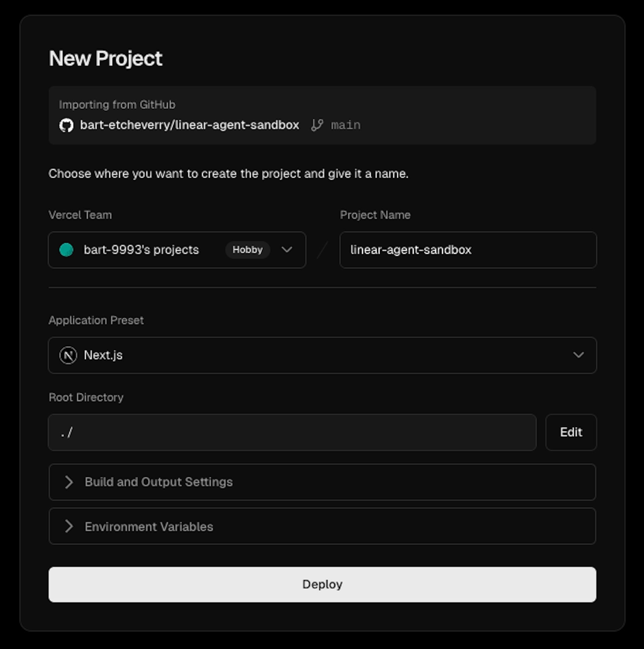Click the "Environment Variables" section title
Screen dimensions: 644x649
pyautogui.click(x=149, y=527)
